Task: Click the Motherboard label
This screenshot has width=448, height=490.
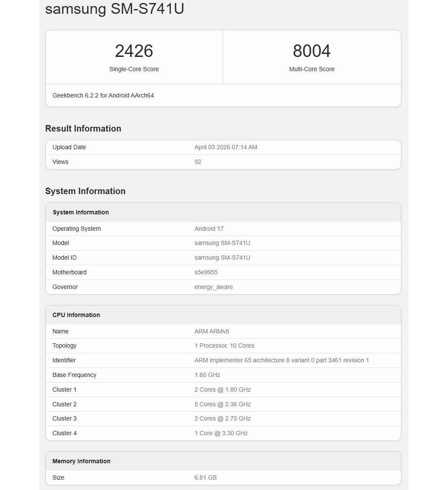Action: point(69,272)
